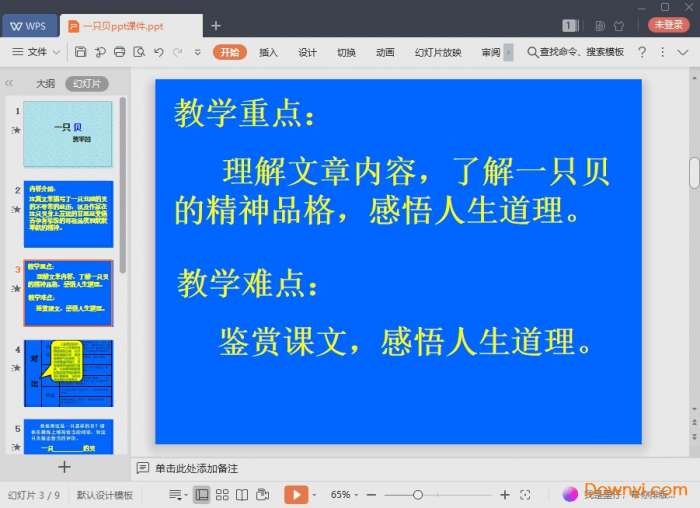Viewport: 700px width, 508px height.
Task: Click the main editor vertical scrollbar thumb
Action: (694, 173)
